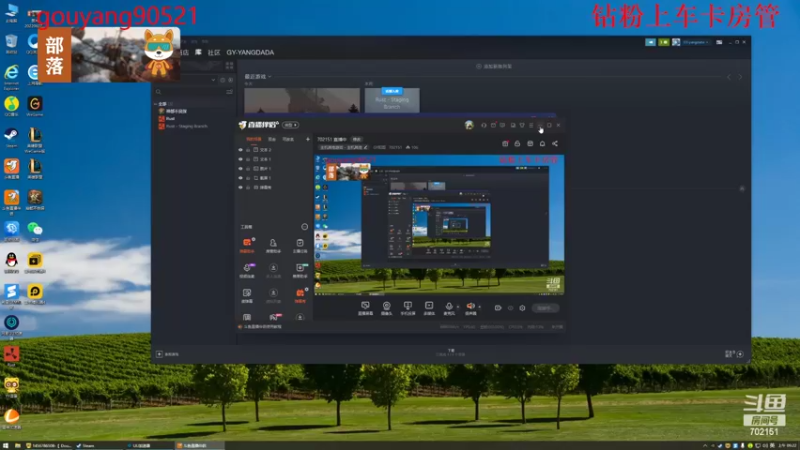The image size is (800, 450).
Task: Collapse the 全部 category in Steam game list
Action: [x=156, y=104]
